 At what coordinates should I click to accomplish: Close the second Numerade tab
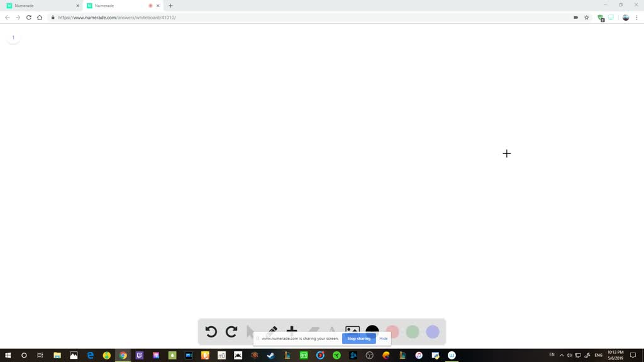click(158, 6)
